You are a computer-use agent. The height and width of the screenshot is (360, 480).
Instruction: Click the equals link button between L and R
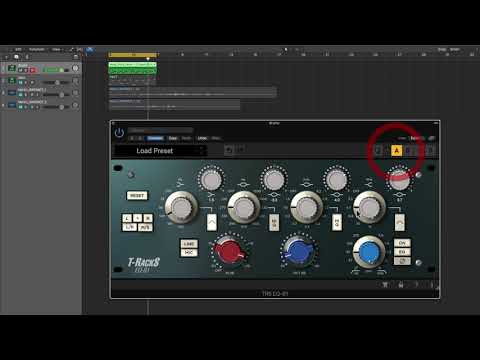[137, 218]
